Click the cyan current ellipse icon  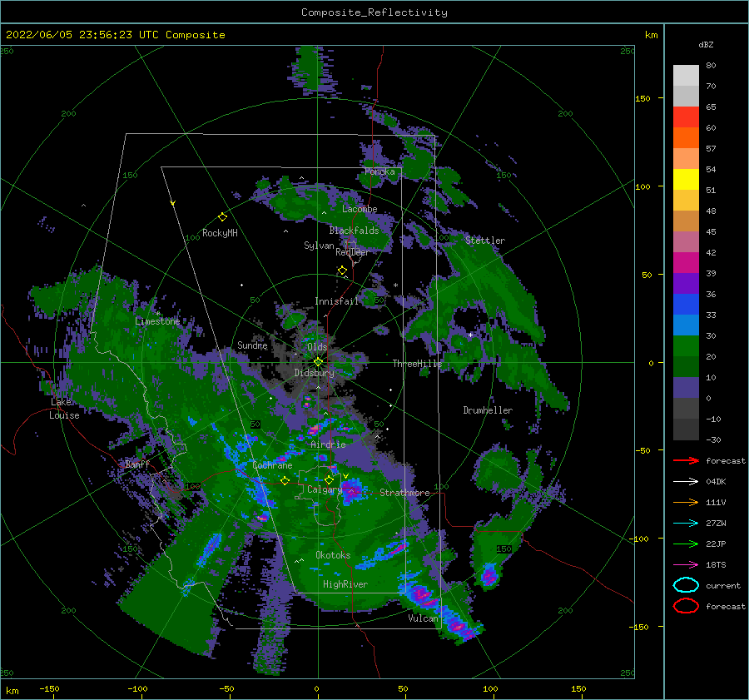click(x=686, y=585)
